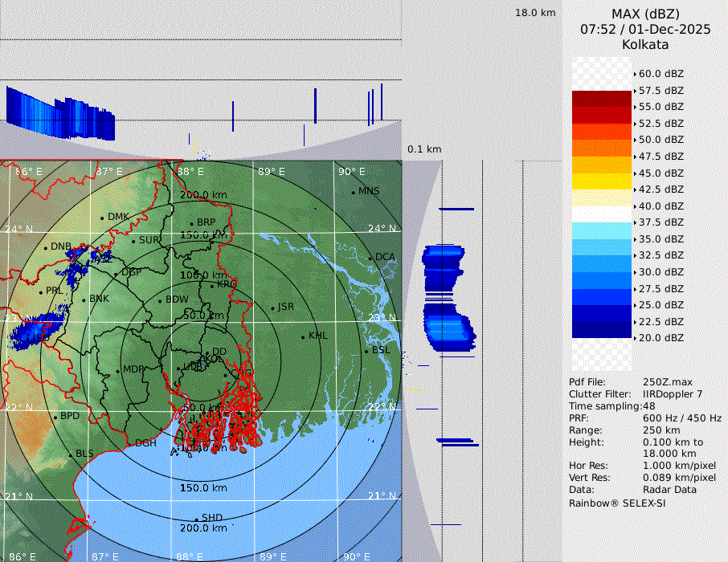
Task: Select the BLS station dot
Action: [x=70, y=454]
